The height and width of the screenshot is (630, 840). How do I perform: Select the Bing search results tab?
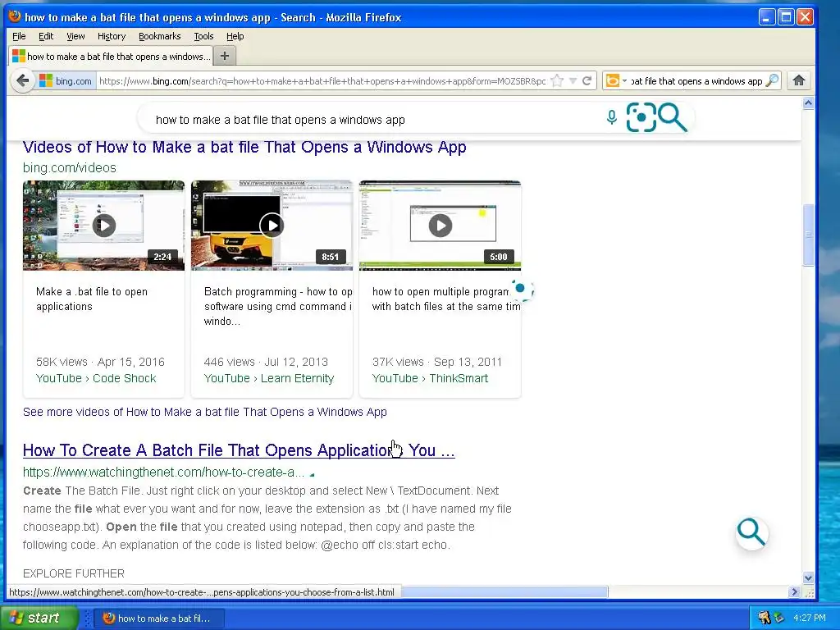111,57
